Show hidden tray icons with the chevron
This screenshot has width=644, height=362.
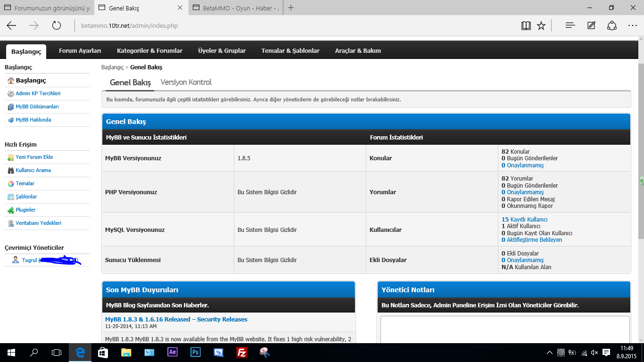549,353
